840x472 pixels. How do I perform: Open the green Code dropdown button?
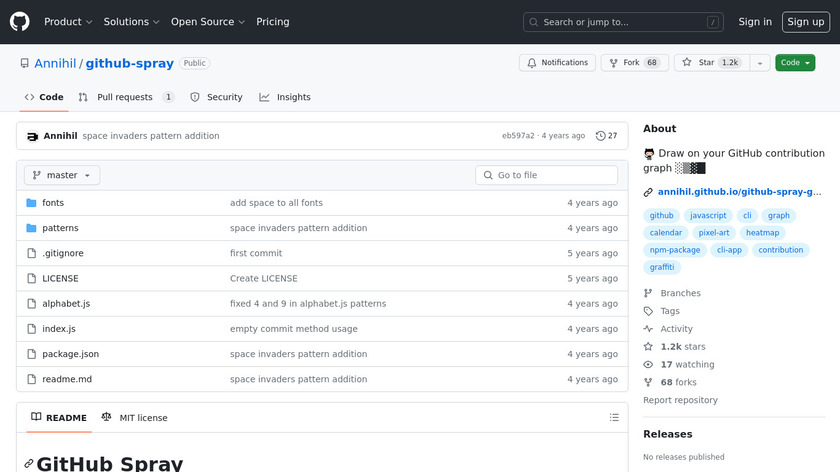click(795, 63)
